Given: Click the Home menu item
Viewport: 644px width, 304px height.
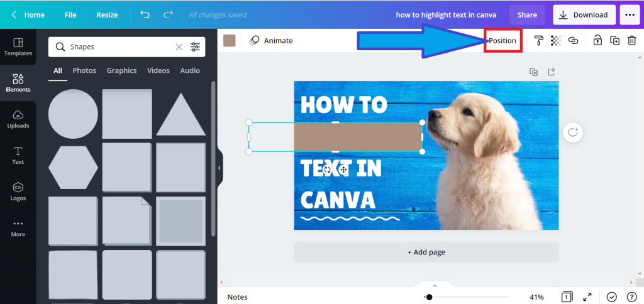Looking at the screenshot, I should click(34, 15).
